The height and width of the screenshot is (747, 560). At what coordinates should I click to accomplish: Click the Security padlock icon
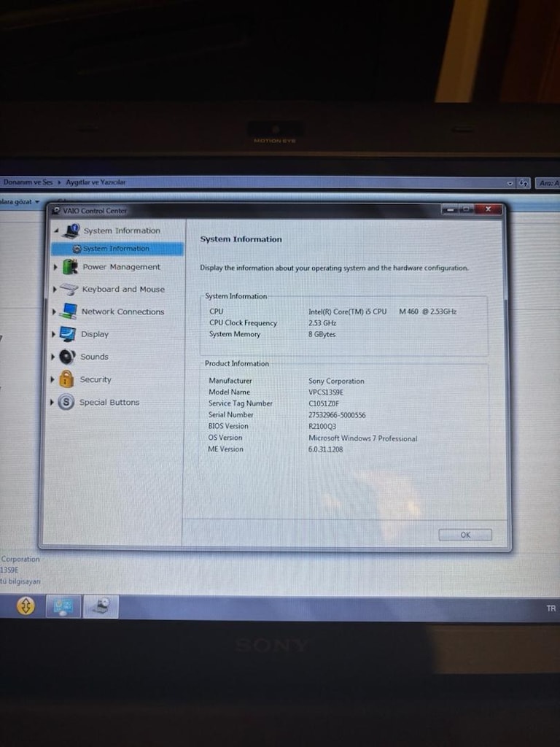point(66,379)
